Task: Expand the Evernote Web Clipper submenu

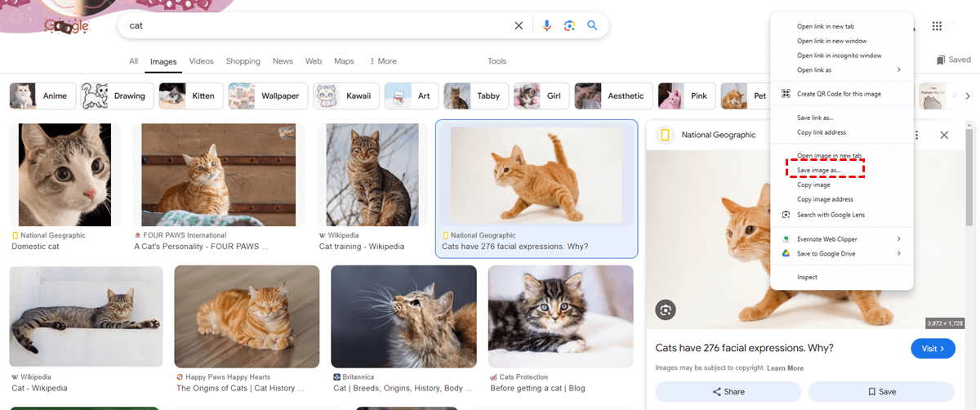Action: tap(898, 239)
